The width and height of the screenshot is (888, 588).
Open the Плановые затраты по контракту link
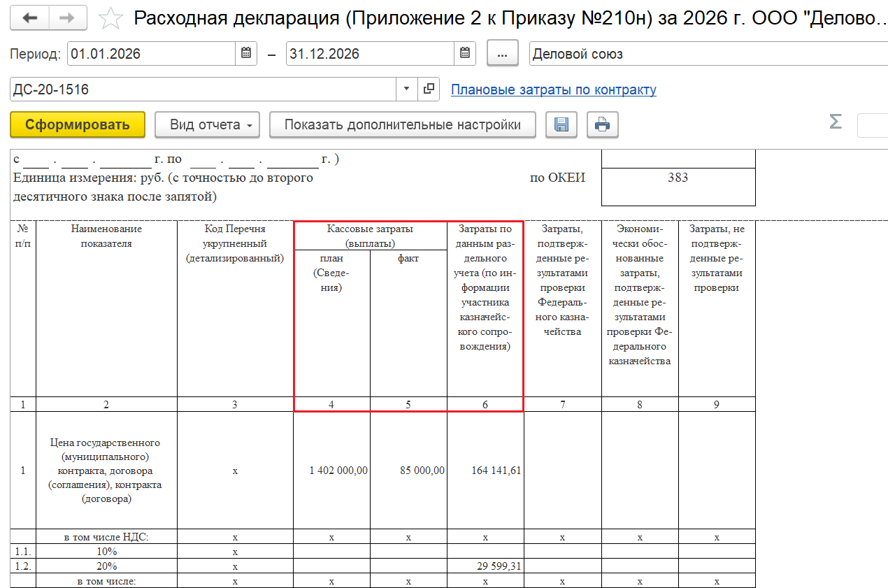(x=554, y=90)
